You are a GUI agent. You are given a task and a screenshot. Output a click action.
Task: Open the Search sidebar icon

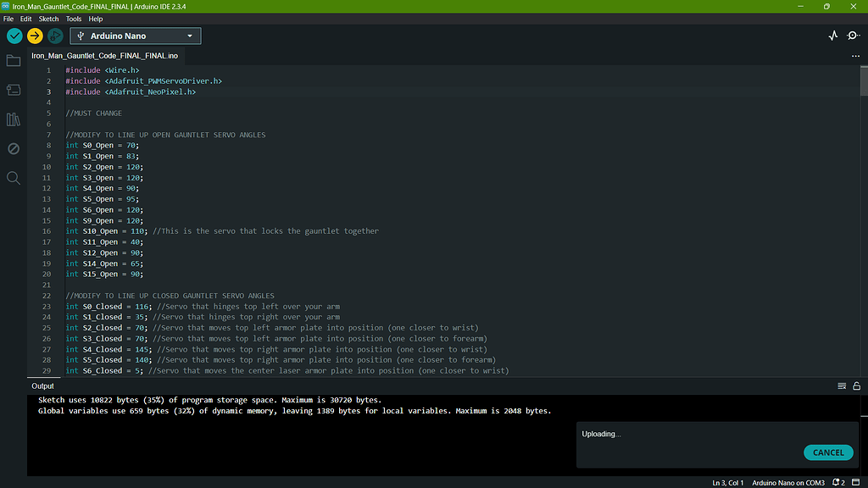point(13,178)
